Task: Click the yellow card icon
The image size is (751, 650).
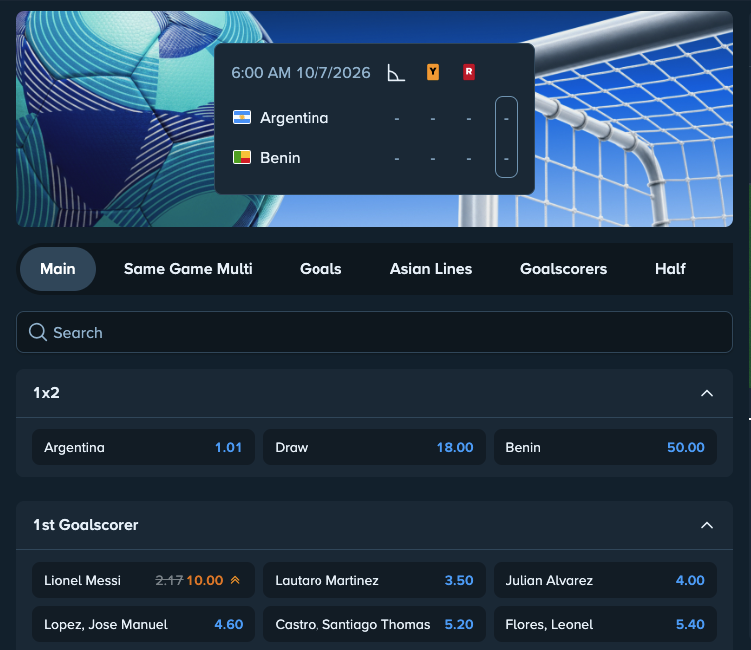Action: (433, 72)
